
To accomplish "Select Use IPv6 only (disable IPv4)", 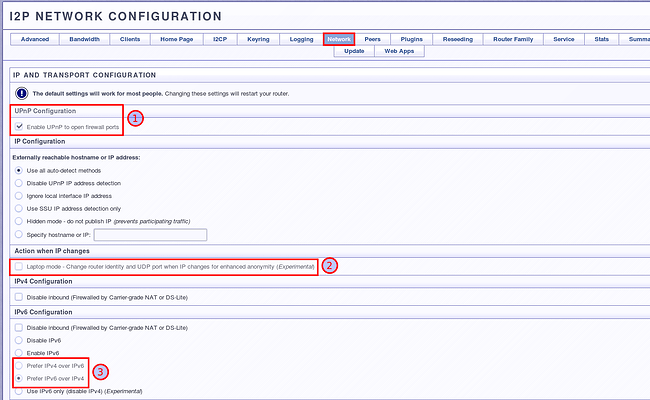I will click(x=19, y=391).
